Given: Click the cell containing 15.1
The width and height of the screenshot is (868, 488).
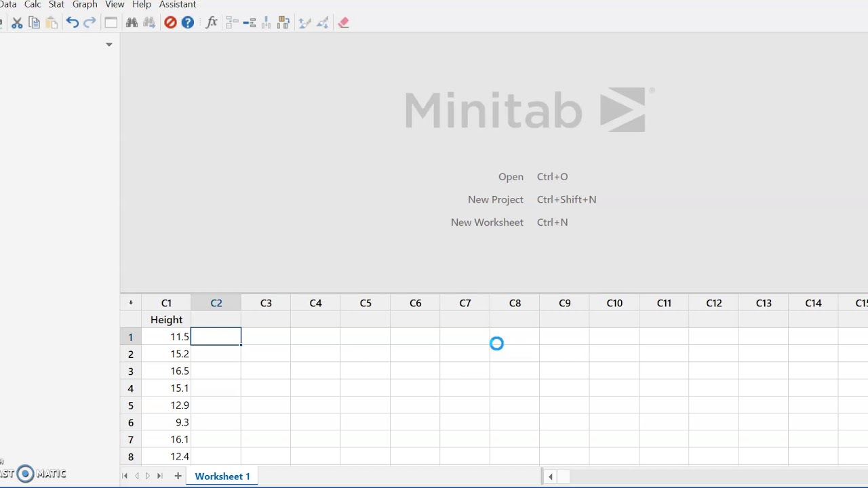Looking at the screenshot, I should click(166, 388).
